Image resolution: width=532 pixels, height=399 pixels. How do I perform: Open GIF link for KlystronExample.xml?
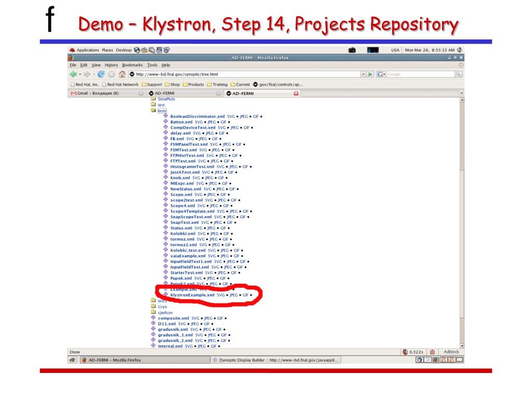coord(246,295)
